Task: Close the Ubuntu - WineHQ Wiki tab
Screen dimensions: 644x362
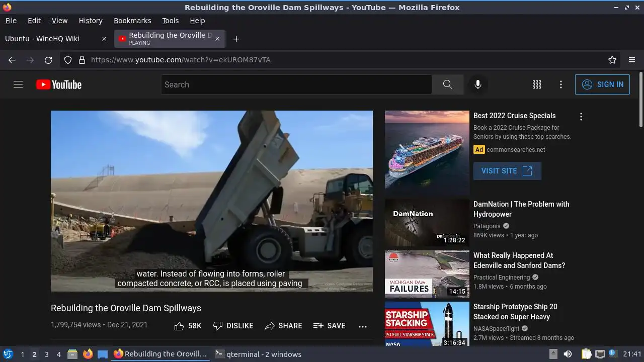Action: click(104, 39)
